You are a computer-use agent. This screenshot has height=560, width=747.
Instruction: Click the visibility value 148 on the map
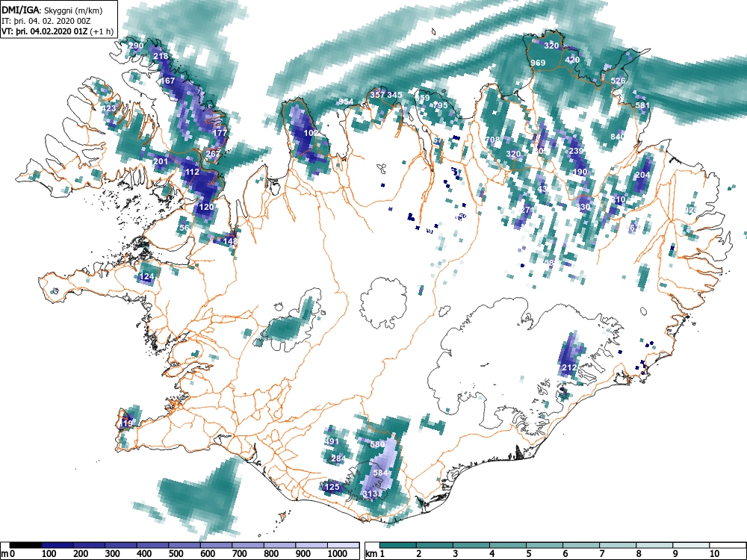[x=229, y=241]
